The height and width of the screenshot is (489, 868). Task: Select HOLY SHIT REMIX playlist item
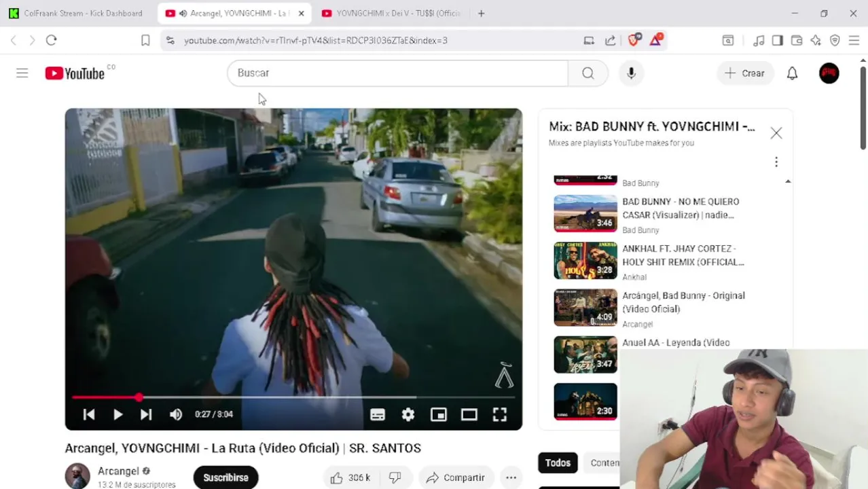pos(666,262)
